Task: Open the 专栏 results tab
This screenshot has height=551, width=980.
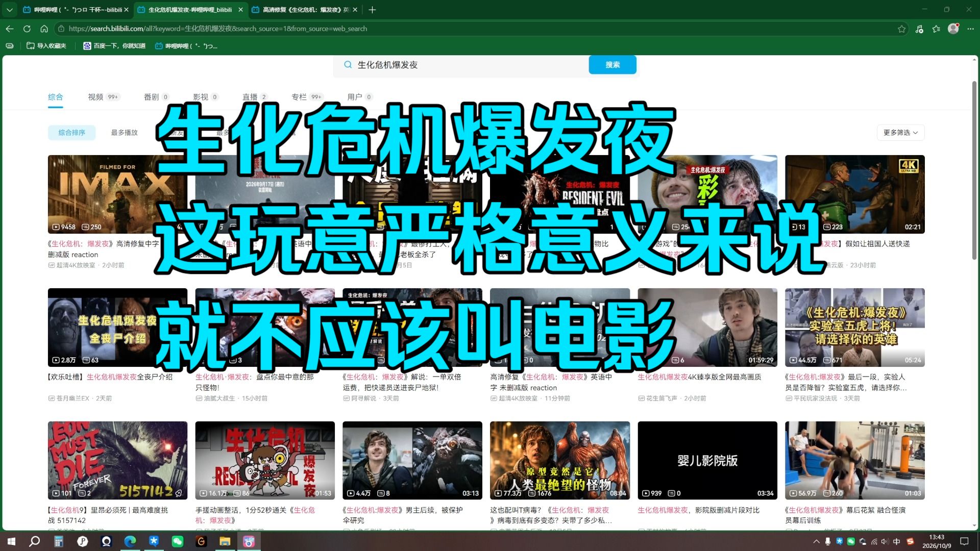Action: (x=307, y=97)
